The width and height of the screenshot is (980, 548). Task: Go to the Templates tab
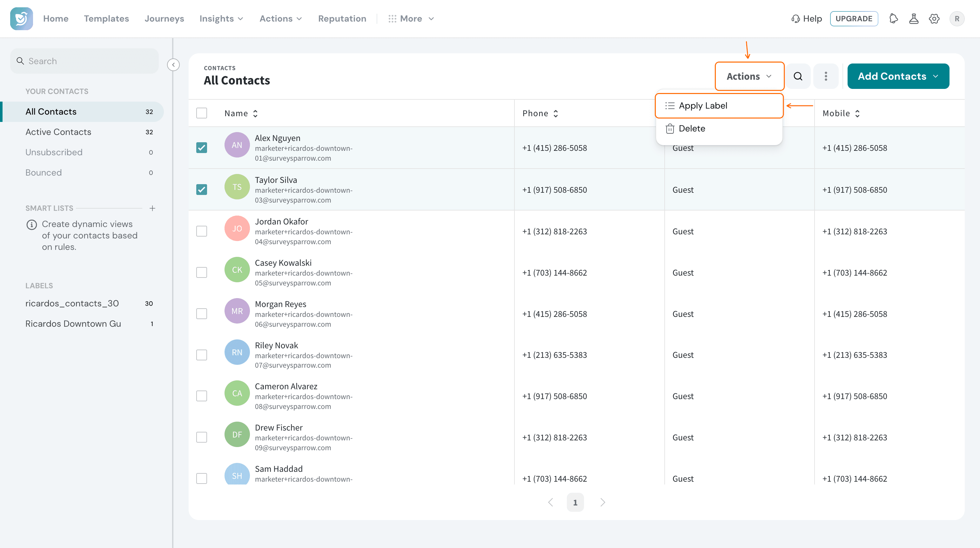pos(106,19)
